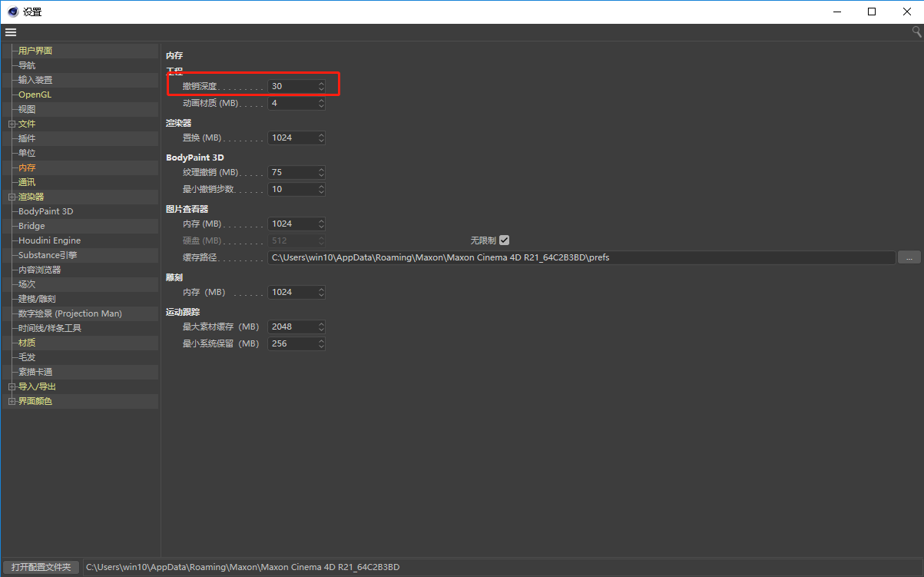Viewport: 924px width, 577px height.
Task: Open the 渲染器 settings page
Action: tap(31, 197)
